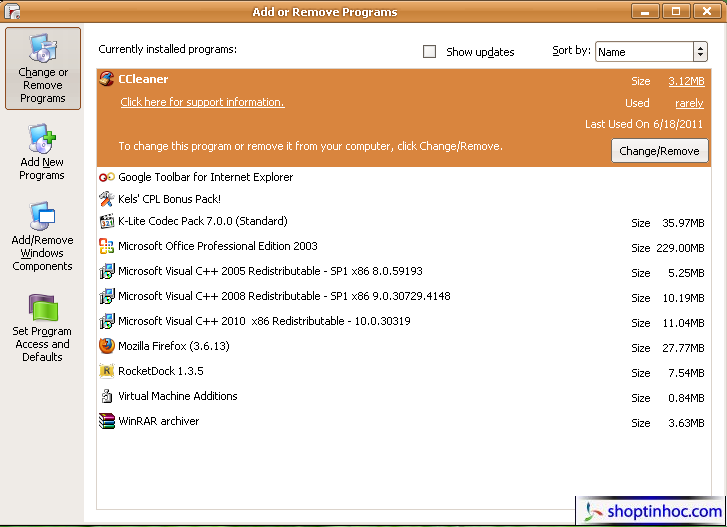The width and height of the screenshot is (727, 527).
Task: Click the Visual C++ 2008 Redistributable icon
Action: click(x=107, y=296)
